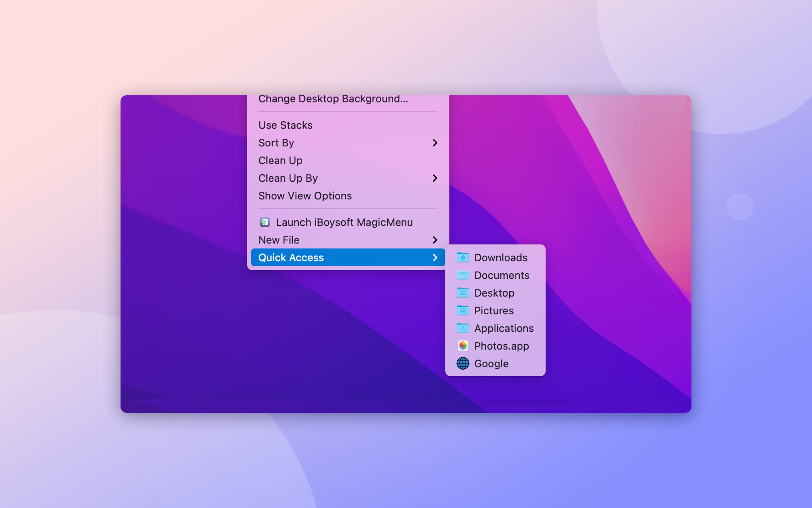Expand the Quick Access submenu arrow
This screenshot has width=812, height=508.
pyautogui.click(x=435, y=258)
